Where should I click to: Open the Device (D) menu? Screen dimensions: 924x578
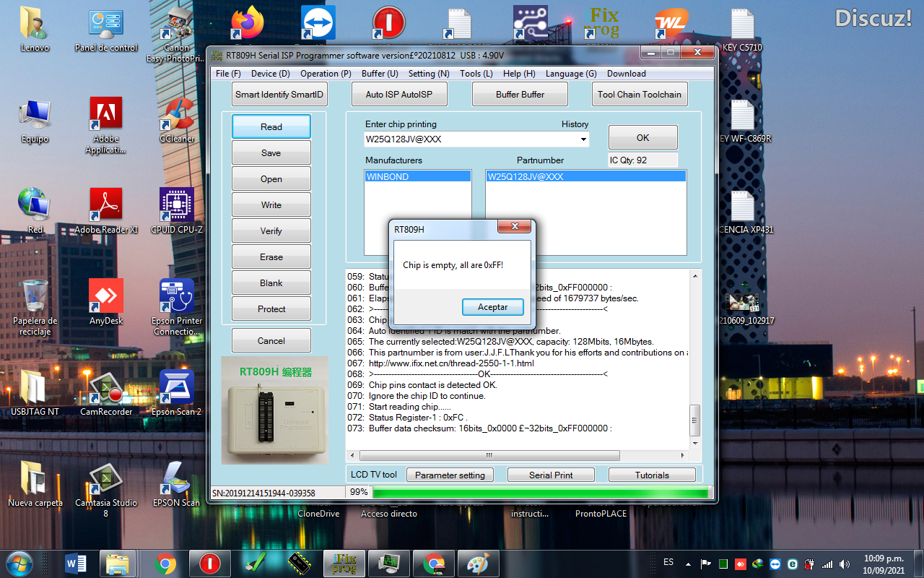point(270,74)
